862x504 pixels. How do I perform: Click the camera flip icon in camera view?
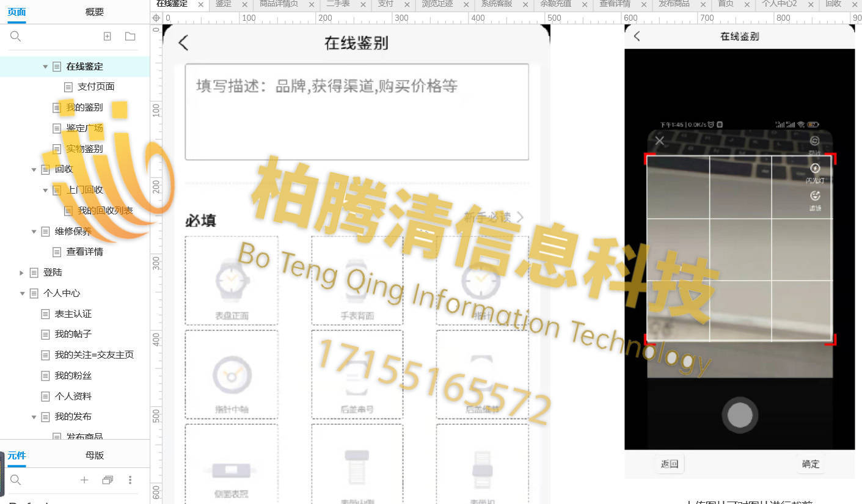coord(814,141)
